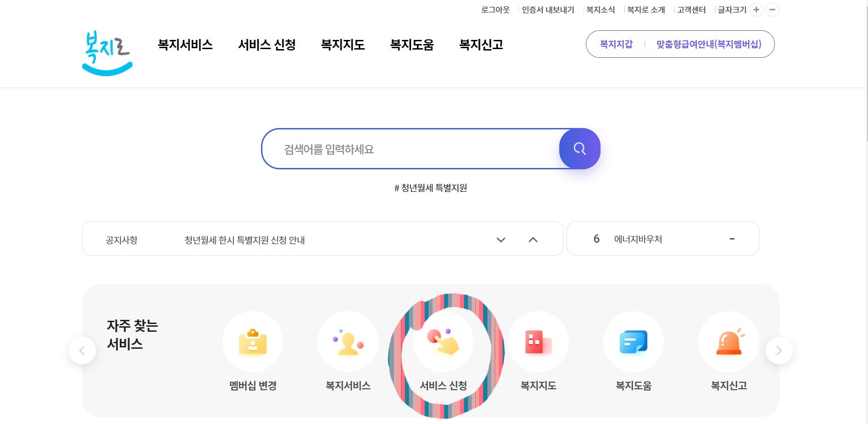This screenshot has width=868, height=424.
Task: Click the 복지신고 shortcut label
Action: 729,385
